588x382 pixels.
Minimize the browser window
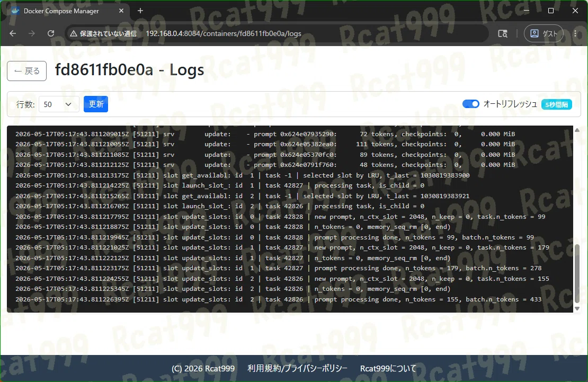tap(527, 11)
